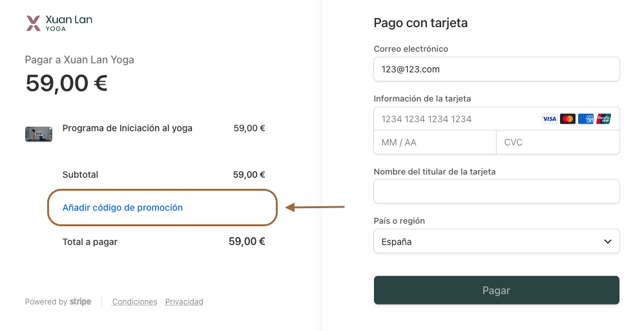644x331 pixels.
Task: Click the MM / AA expiry field
Action: click(434, 142)
